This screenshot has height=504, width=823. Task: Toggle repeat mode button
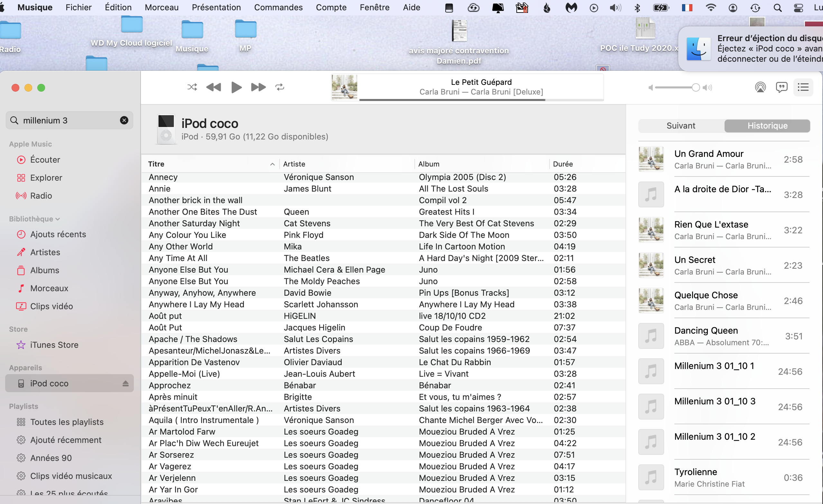pos(280,87)
